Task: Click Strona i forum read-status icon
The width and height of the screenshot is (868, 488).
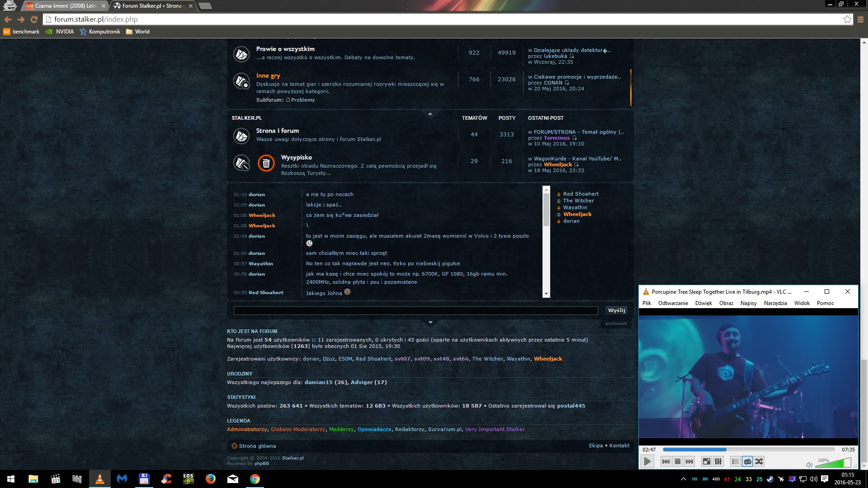Action: (241, 136)
